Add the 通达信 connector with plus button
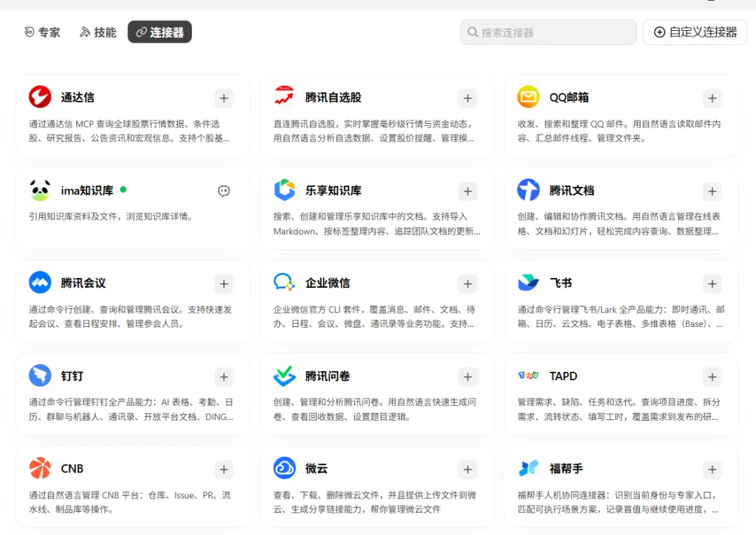The image size is (756, 535). 224,99
